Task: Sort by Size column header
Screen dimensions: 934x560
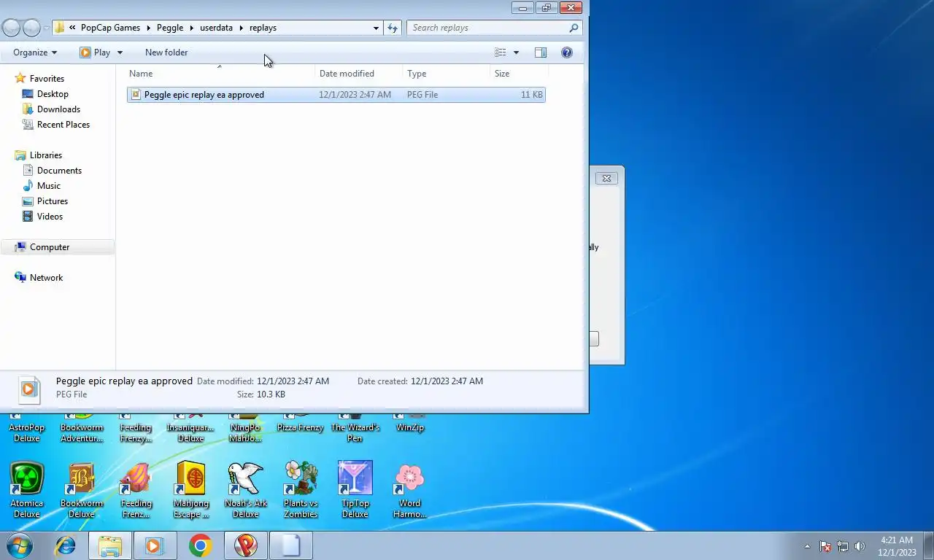Action: pyautogui.click(x=518, y=74)
